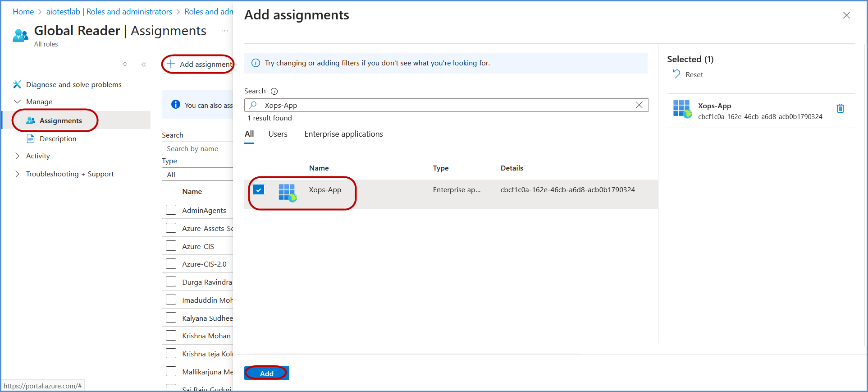This screenshot has height=392, width=868.
Task: Click the Description document icon
Action: [x=31, y=138]
